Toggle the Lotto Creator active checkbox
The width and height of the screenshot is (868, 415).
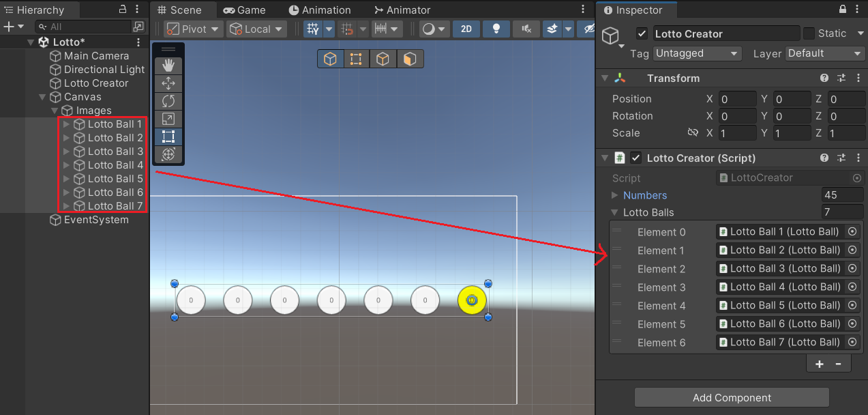(641, 33)
